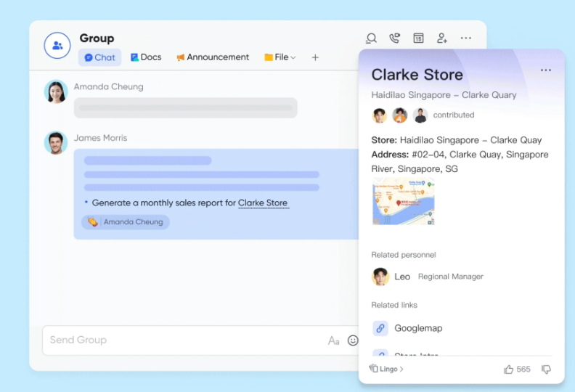Screen dimensions: 575x392
Task: Open James Morris's avatar
Action: pos(56,143)
